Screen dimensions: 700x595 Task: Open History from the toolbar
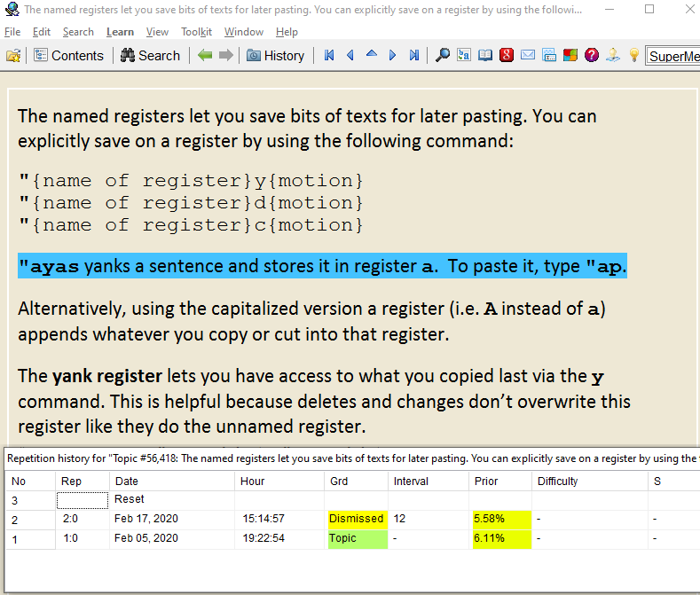[275, 55]
